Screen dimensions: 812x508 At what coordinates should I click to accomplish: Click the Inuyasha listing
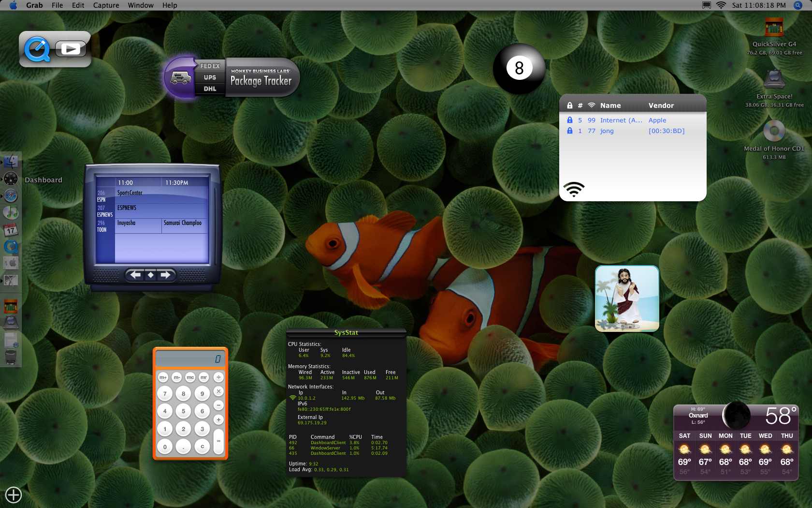pos(138,225)
